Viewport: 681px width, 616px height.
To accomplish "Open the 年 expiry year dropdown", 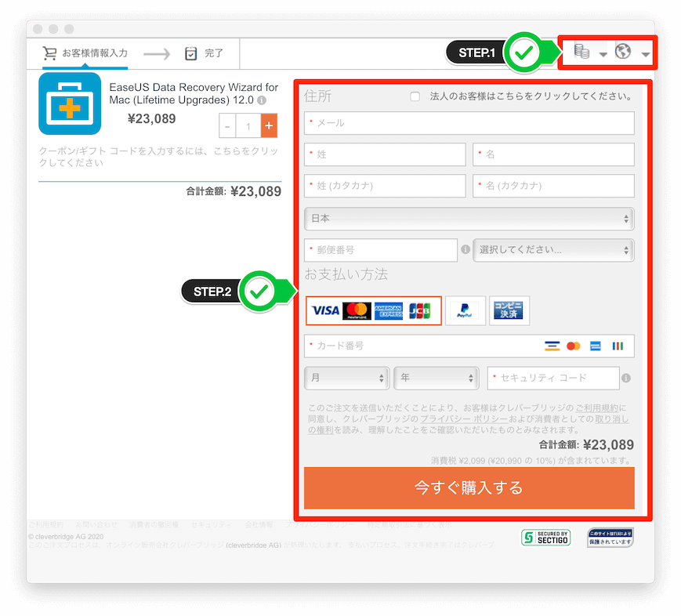I will click(436, 378).
